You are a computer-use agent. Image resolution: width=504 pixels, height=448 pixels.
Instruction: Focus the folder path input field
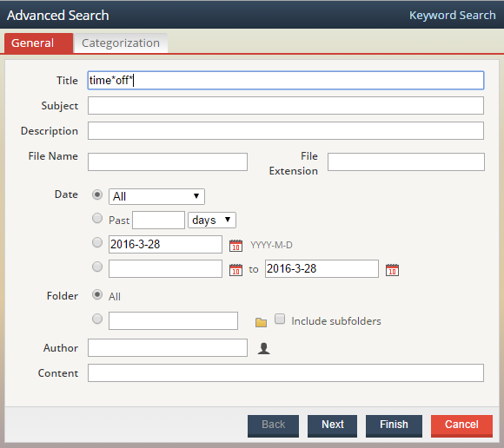point(173,321)
